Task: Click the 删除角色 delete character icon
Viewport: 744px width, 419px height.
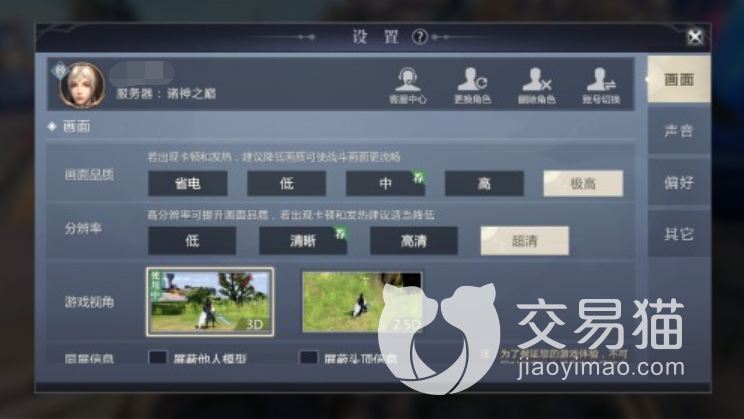Action: pos(537,85)
